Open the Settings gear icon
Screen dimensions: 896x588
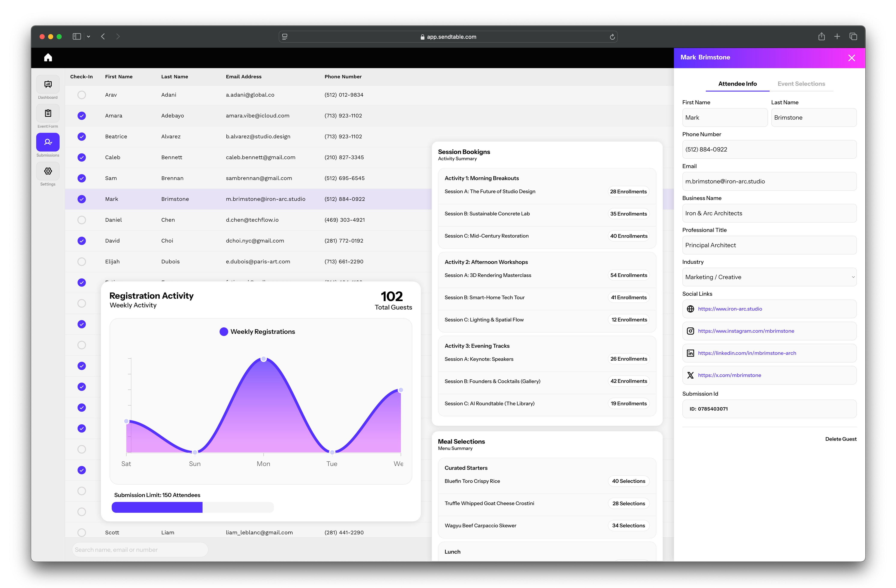[x=48, y=171]
